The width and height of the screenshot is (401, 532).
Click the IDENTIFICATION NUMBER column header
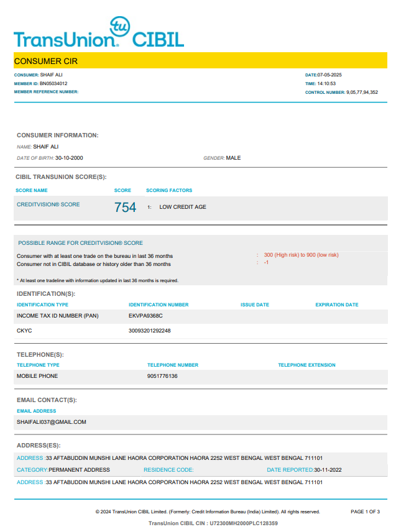tap(159, 305)
